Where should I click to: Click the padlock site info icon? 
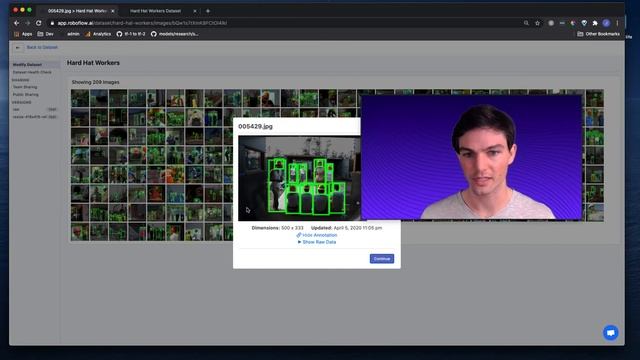point(52,23)
